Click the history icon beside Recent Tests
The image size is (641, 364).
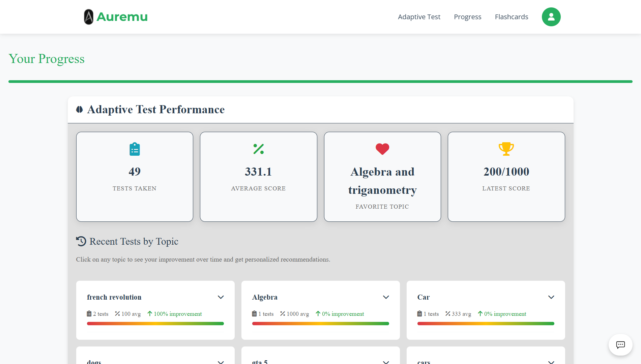[x=81, y=241]
